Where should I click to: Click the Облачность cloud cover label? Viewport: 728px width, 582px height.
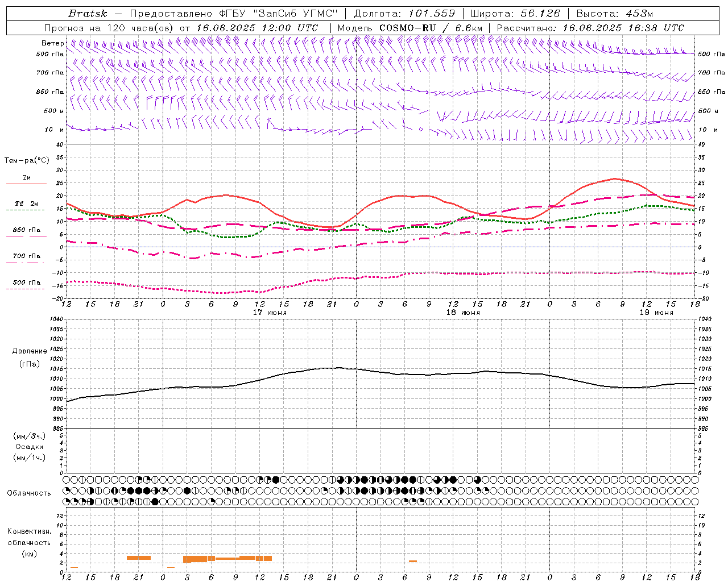(x=29, y=493)
